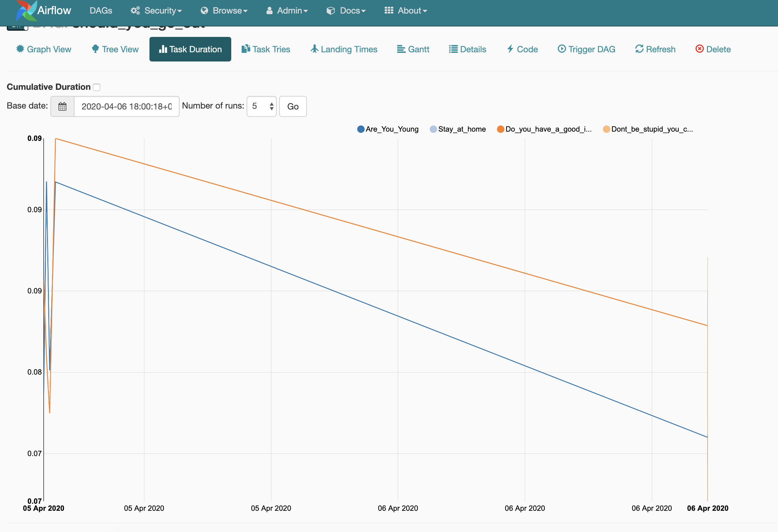
Task: Open the Docs dropdown
Action: pos(346,10)
